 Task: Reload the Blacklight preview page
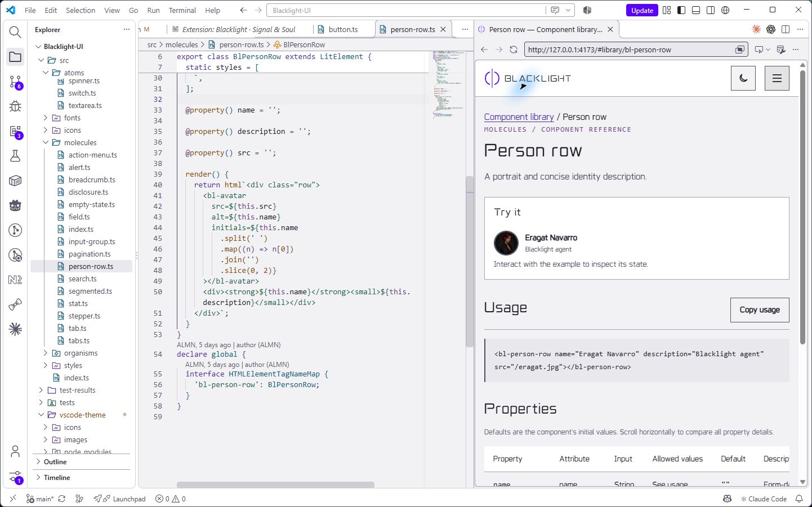coord(514,50)
